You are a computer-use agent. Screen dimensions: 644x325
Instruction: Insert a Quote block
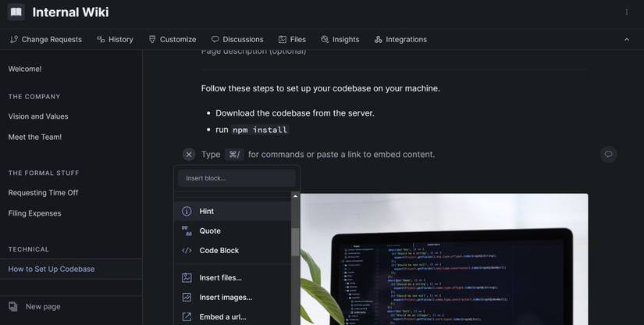(x=233, y=231)
